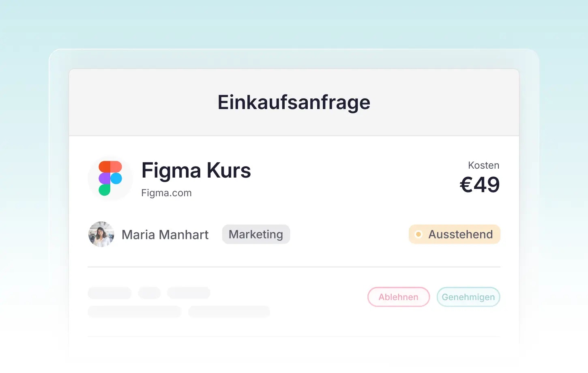The height and width of the screenshot is (373, 588).
Task: Click the Figma Kurs title
Action: tap(196, 171)
